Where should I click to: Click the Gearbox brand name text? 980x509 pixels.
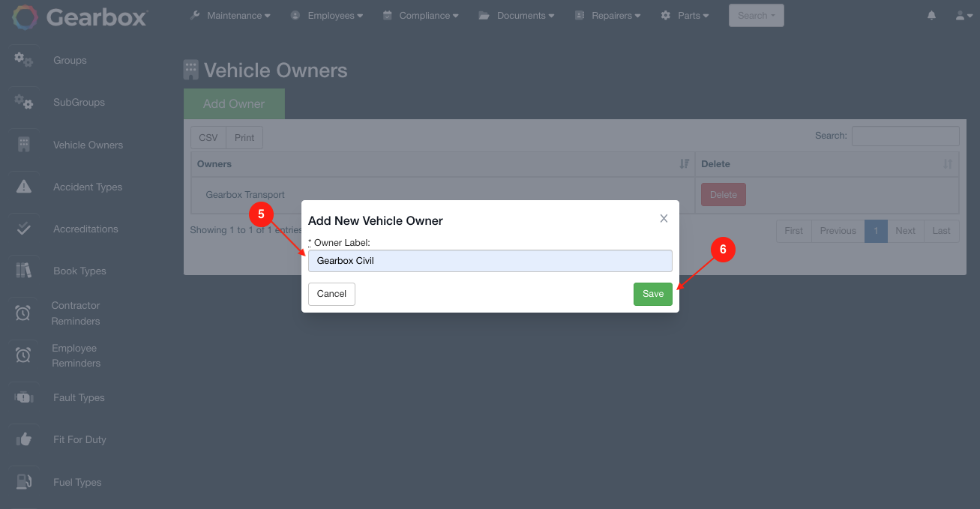[x=97, y=16]
